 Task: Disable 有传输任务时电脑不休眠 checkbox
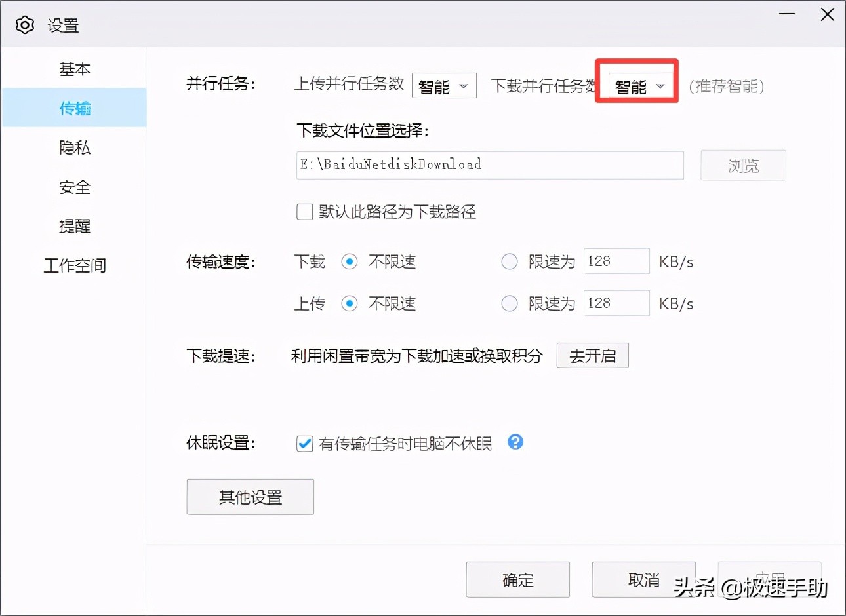304,444
